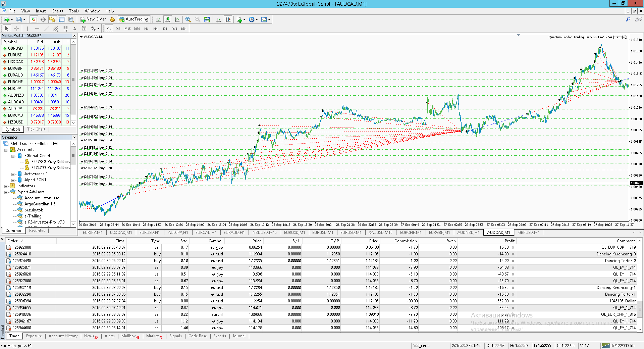Open the Data Window crosshair icon
The height and width of the screenshot is (349, 644).
pos(43,19)
